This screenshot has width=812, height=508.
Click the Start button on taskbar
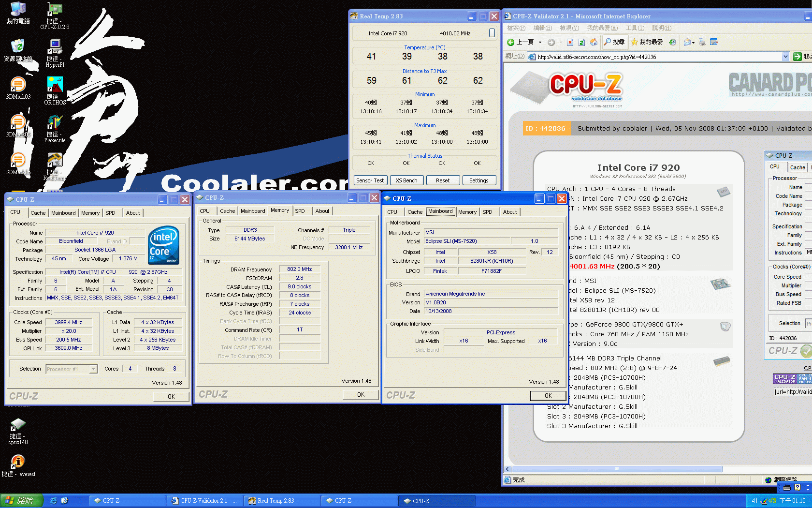21,501
